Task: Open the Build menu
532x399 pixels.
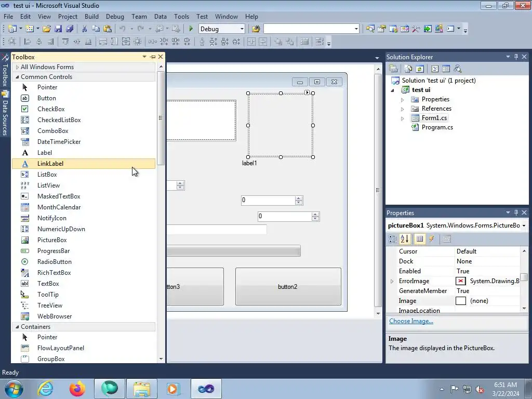Action: pyautogui.click(x=91, y=17)
